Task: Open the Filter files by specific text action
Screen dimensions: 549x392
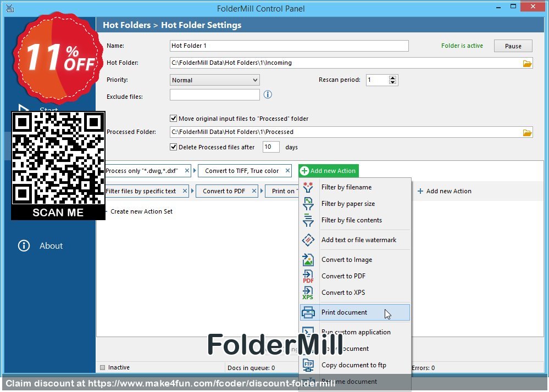Action: (x=143, y=191)
